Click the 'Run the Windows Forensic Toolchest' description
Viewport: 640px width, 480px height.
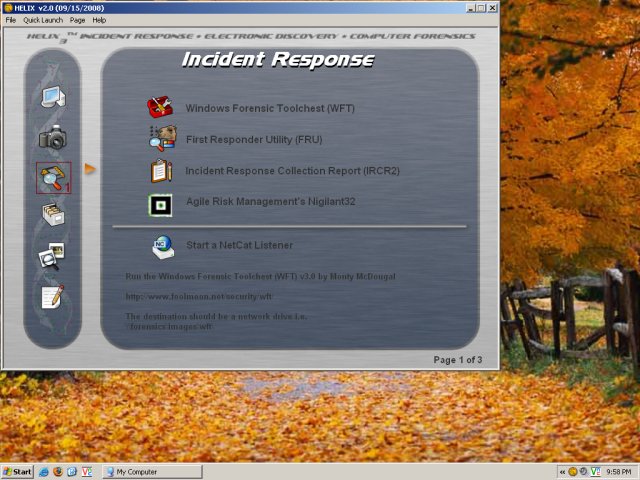click(x=260, y=276)
